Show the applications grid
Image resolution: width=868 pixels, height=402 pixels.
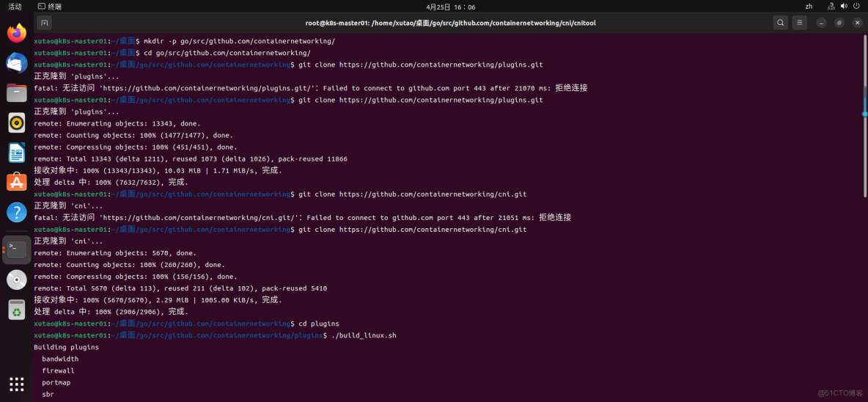click(x=17, y=384)
